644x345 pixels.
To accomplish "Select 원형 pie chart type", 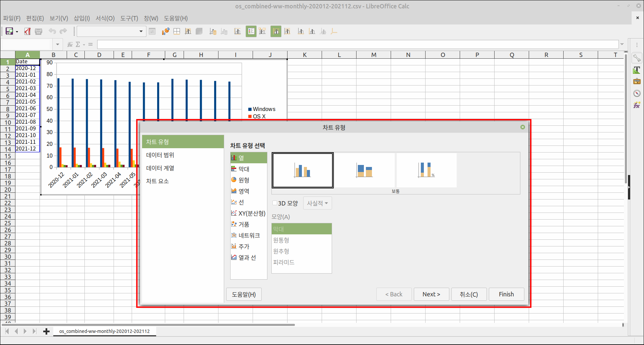I will (x=249, y=180).
